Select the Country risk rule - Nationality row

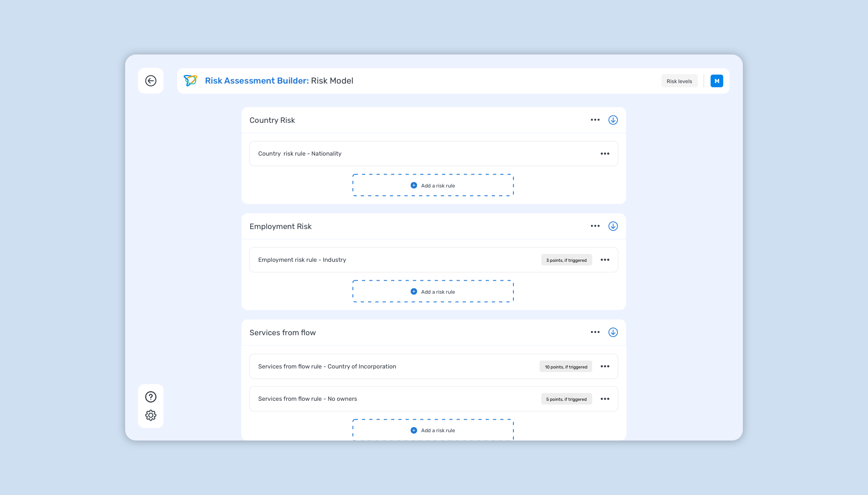[x=434, y=154]
